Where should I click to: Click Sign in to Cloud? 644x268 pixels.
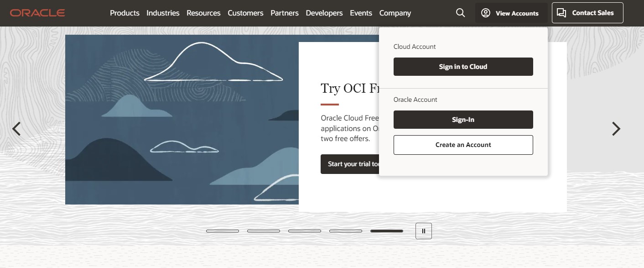[463, 67]
